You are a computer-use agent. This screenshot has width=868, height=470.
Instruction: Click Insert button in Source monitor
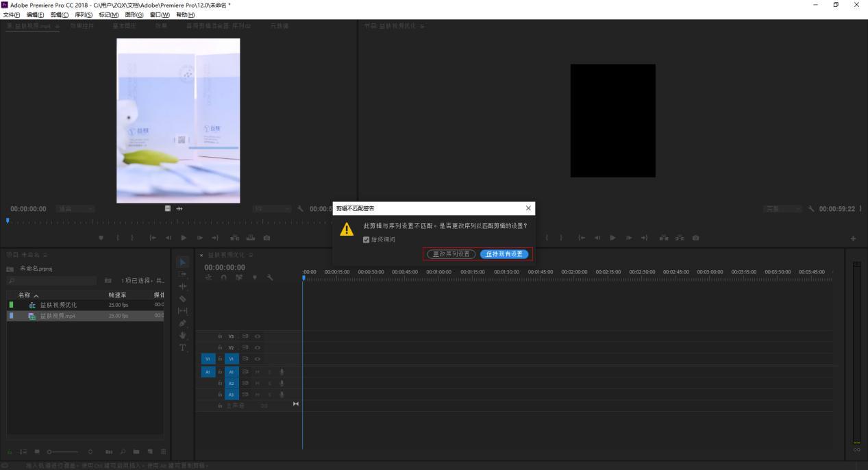[234, 238]
